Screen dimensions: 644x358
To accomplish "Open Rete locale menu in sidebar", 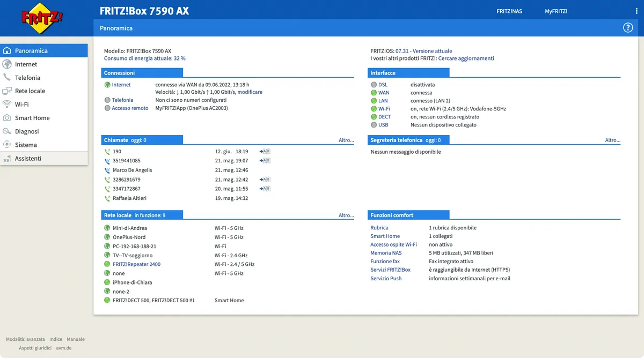I will [x=44, y=91].
